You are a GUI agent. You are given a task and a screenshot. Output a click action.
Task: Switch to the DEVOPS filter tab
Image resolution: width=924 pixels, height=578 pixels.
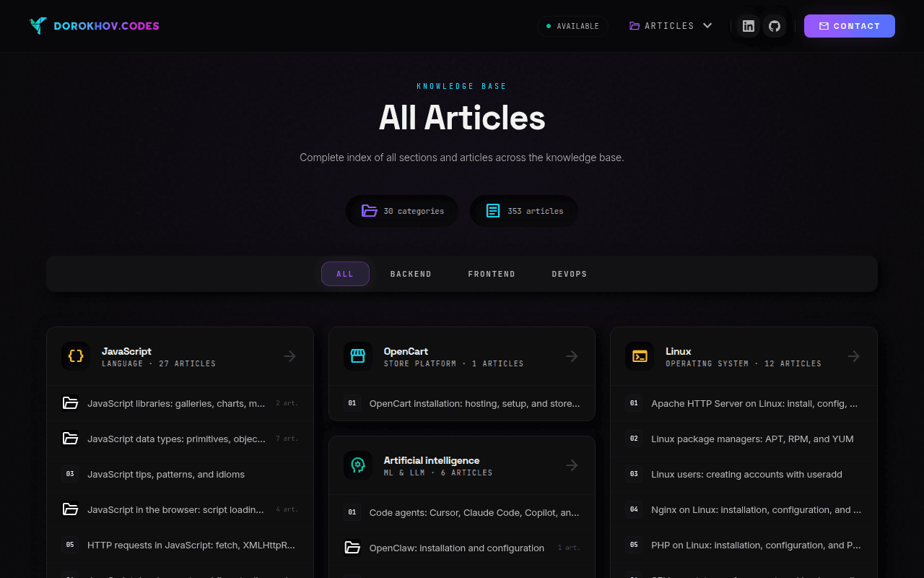pos(570,274)
